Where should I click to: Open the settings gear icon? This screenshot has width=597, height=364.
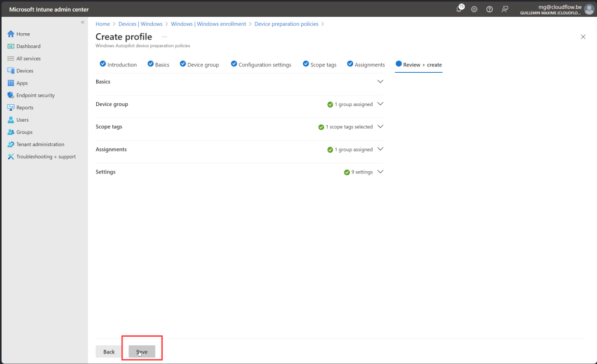pyautogui.click(x=474, y=9)
